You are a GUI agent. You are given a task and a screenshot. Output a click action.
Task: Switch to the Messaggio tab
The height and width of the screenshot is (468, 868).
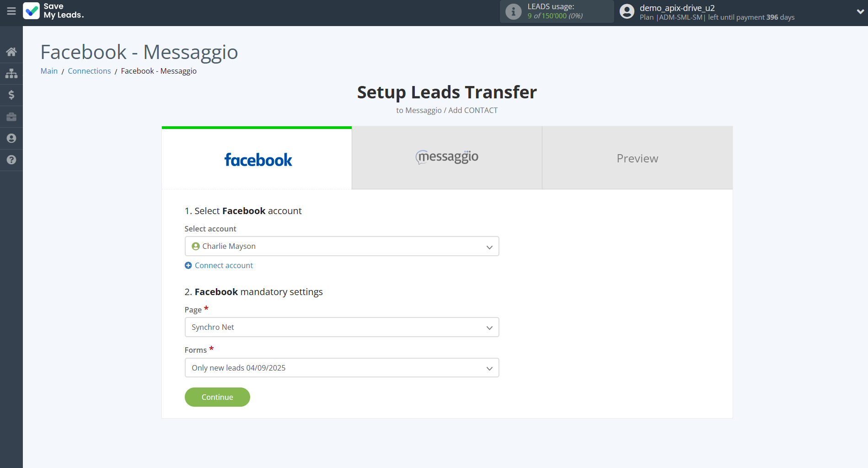447,158
